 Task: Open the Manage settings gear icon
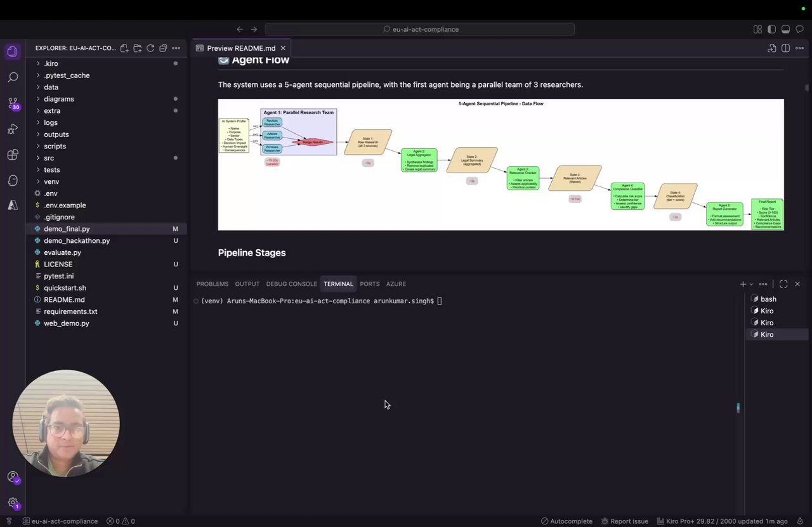click(x=13, y=503)
